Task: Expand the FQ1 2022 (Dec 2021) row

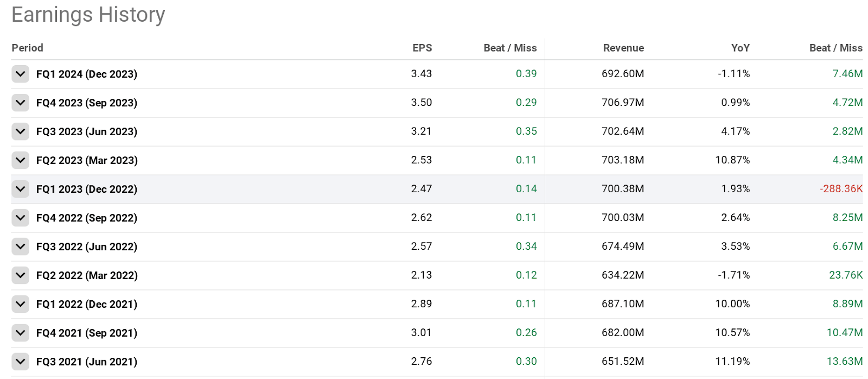Action: [x=20, y=304]
